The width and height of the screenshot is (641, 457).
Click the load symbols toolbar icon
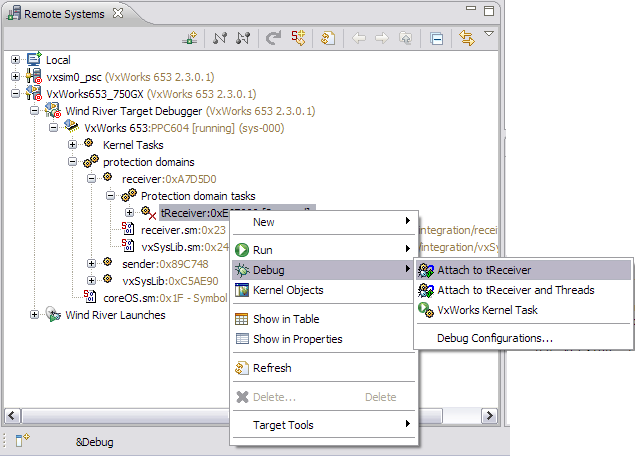pos(298,38)
